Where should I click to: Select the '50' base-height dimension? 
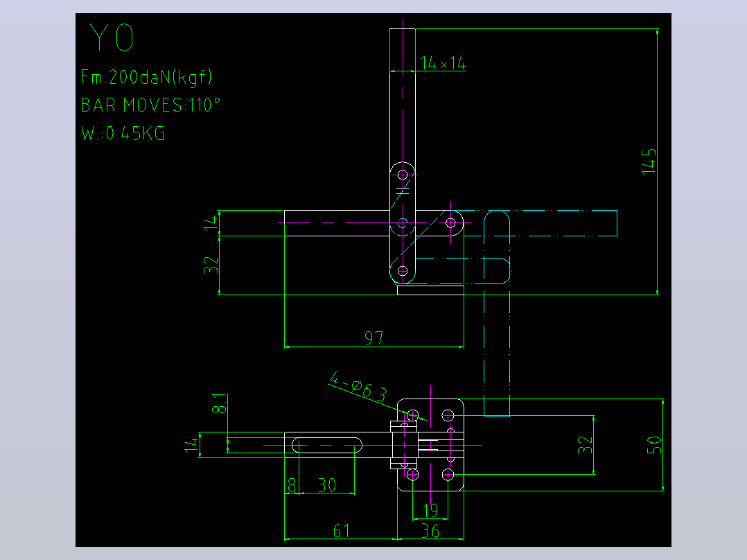[655, 445]
